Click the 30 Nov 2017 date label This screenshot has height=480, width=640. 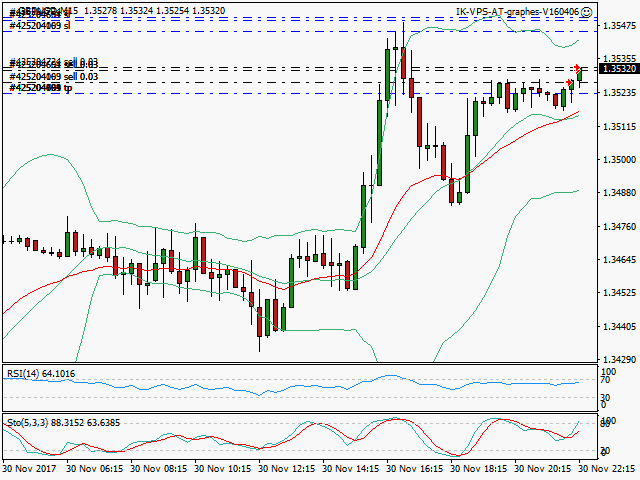pos(28,468)
